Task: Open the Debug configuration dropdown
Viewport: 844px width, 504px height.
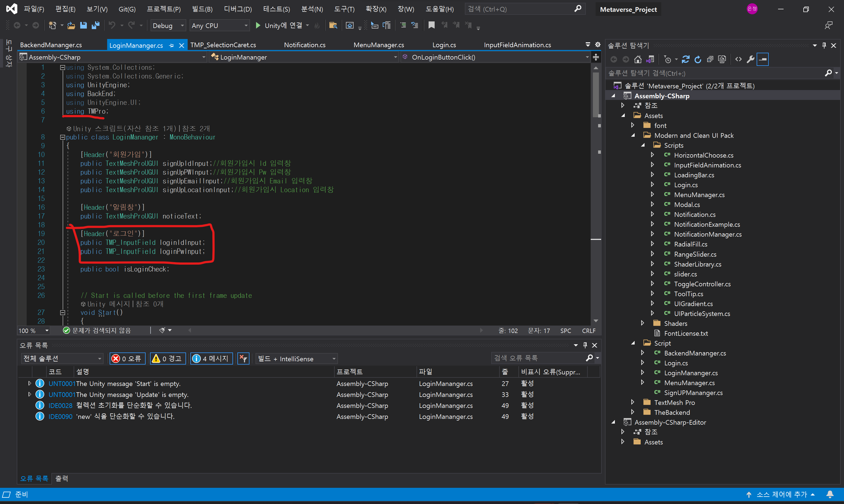Action: [168, 26]
